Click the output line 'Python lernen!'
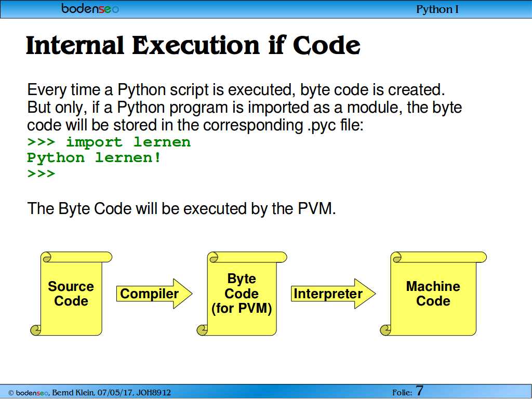 click(94, 158)
